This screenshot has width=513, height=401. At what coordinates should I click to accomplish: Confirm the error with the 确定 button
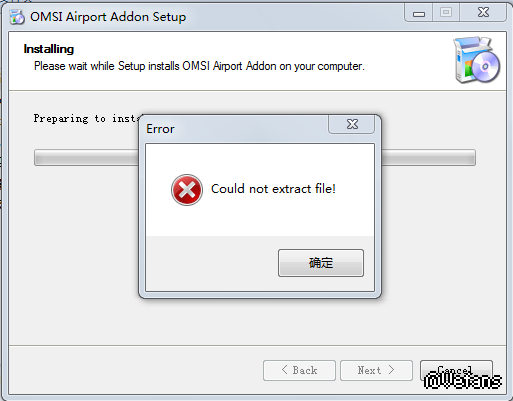pyautogui.click(x=321, y=263)
